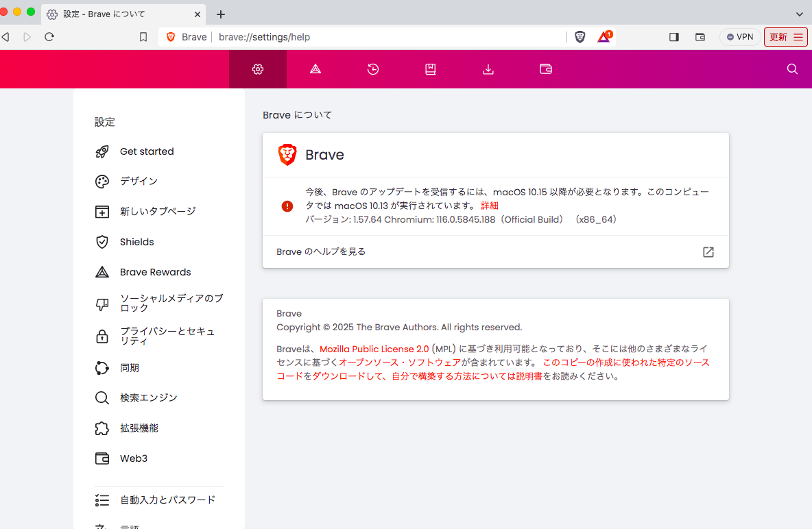
Task: Select Brave Rewards in the settings sidebar
Action: tap(156, 272)
